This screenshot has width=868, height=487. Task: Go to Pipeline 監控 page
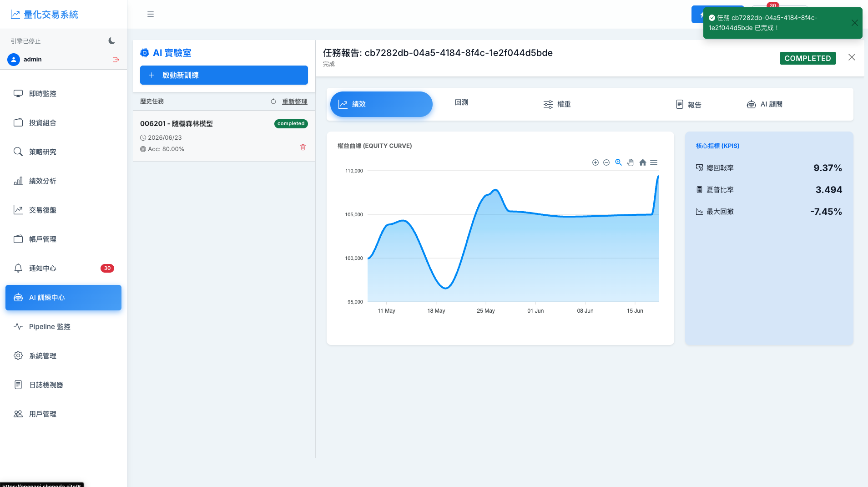click(x=63, y=327)
